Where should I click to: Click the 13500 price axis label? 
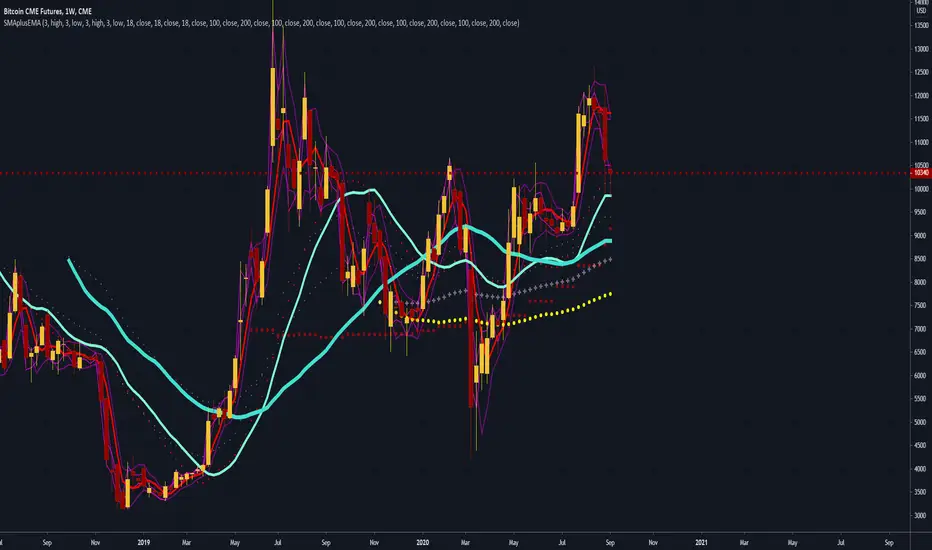[x=921, y=26]
